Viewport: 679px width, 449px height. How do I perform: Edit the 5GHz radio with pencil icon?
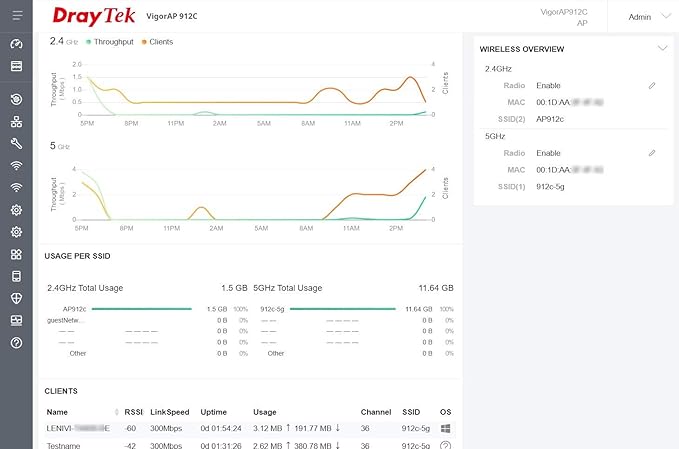click(x=652, y=152)
